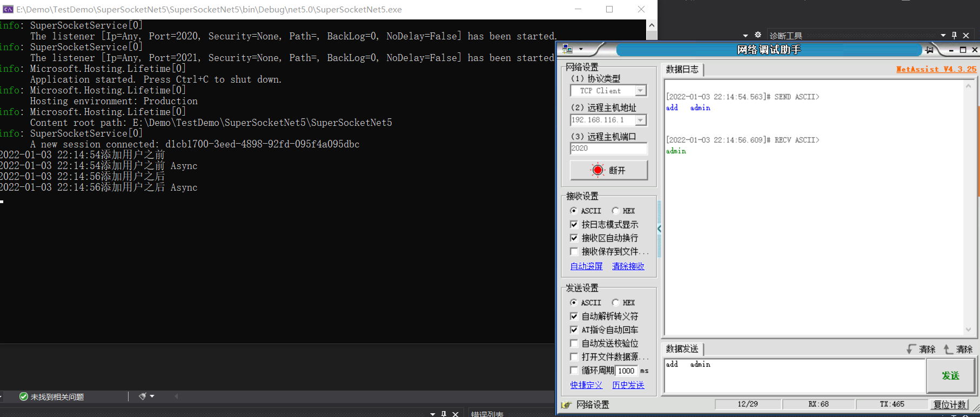
Task: Click the broom cleanup icon in status strip
Action: coord(143,396)
